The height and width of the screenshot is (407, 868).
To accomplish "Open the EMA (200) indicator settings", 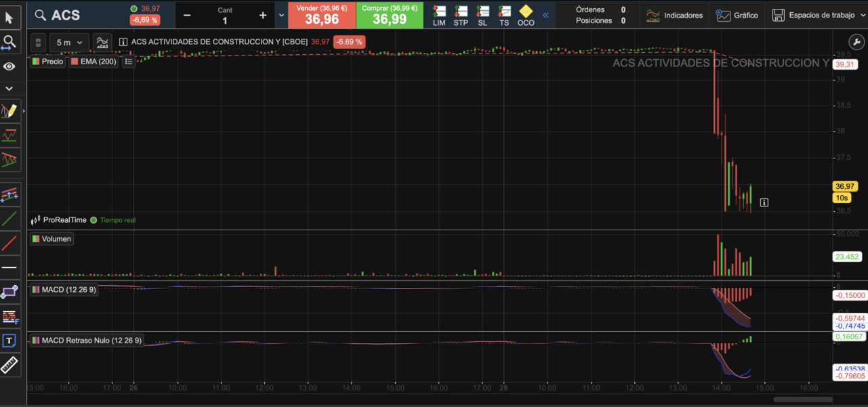I will click(94, 62).
